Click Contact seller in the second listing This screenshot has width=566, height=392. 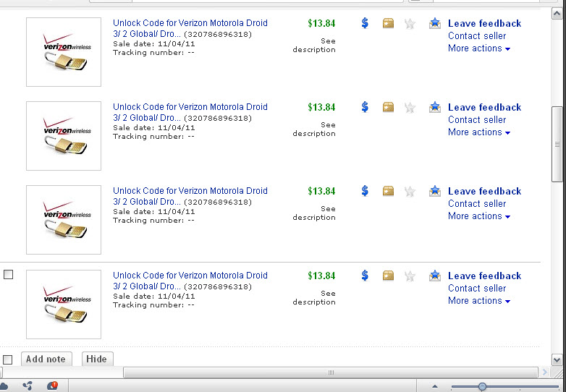tap(477, 120)
